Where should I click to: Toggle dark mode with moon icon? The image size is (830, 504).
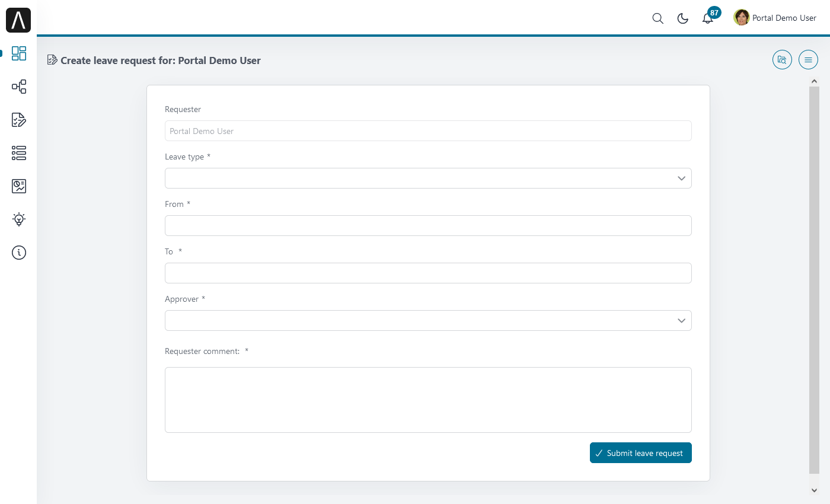point(682,18)
